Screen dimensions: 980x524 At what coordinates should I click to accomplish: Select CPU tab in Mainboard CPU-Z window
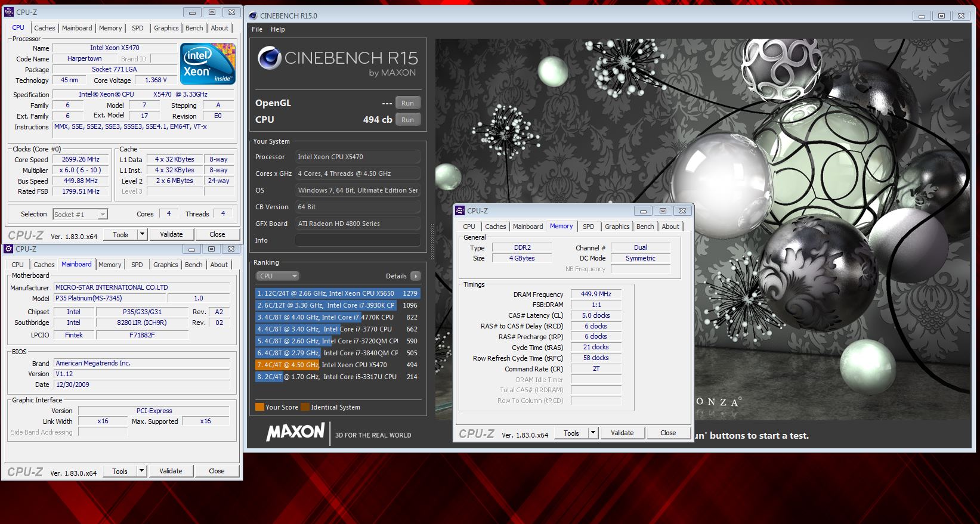18,265
